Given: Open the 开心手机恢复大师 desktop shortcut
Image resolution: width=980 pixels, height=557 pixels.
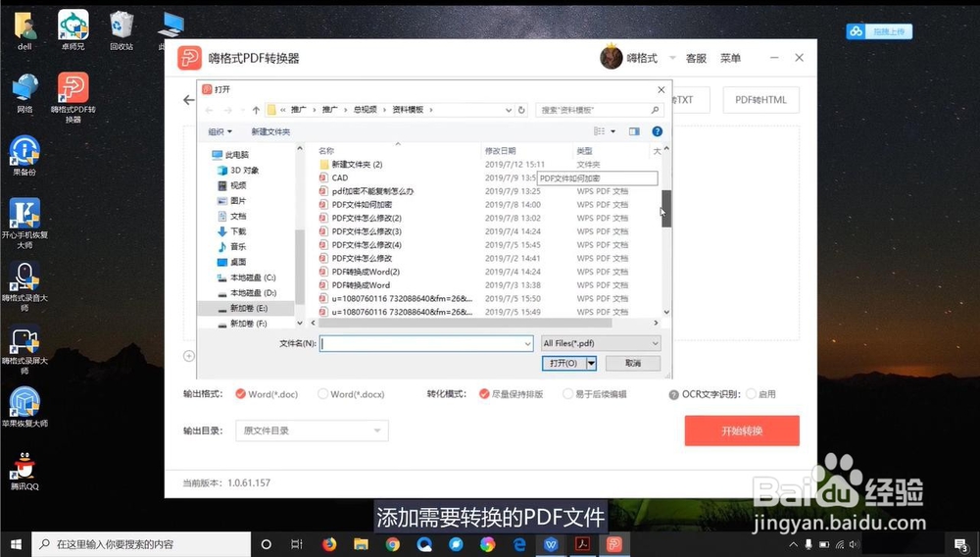Looking at the screenshot, I should [x=24, y=223].
